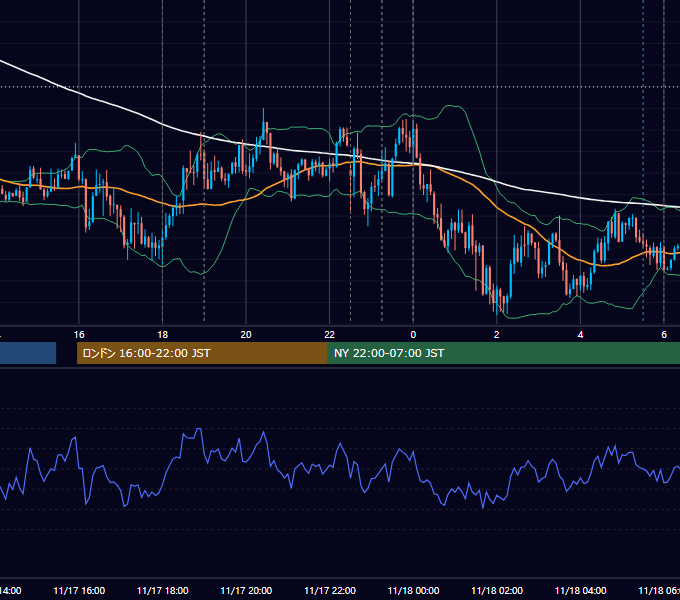The image size is (680, 600).
Task: Click hour label 2 under price chart
Action: click(x=497, y=335)
